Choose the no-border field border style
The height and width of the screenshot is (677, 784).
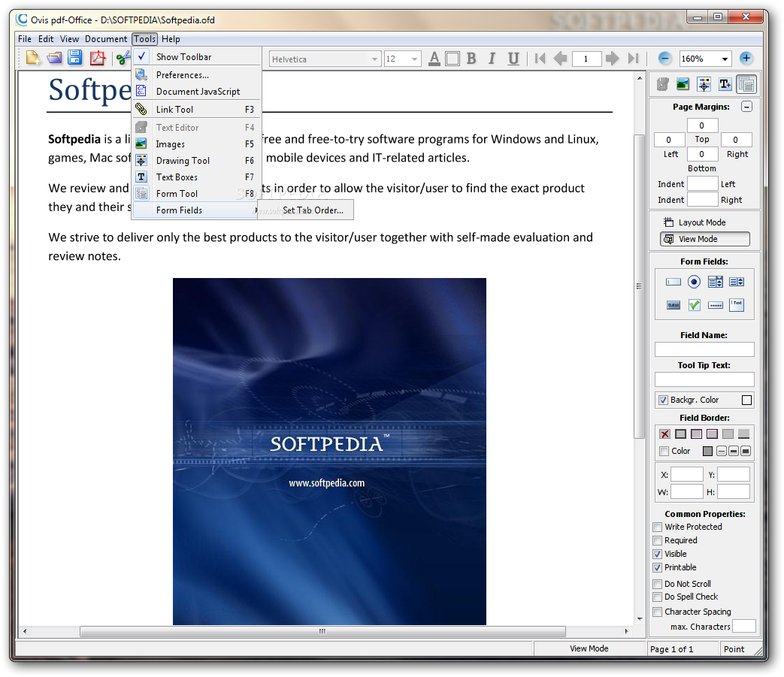coord(664,434)
